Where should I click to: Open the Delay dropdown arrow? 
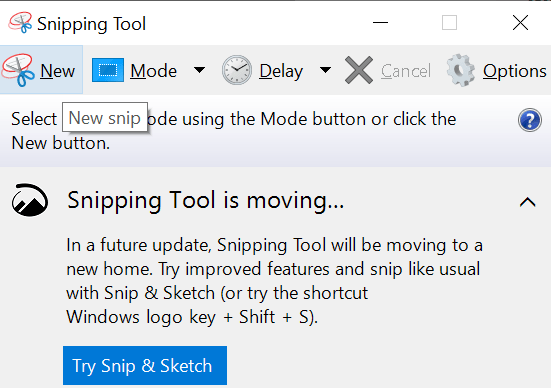click(x=325, y=70)
